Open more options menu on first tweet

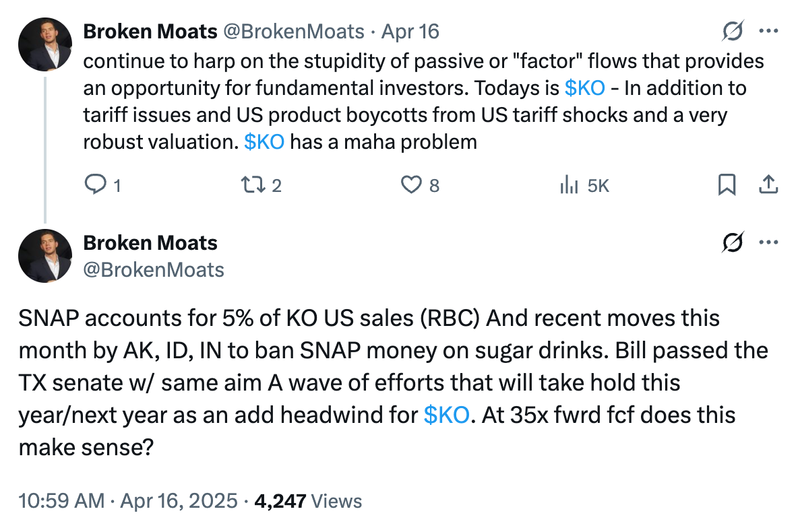[x=768, y=31]
